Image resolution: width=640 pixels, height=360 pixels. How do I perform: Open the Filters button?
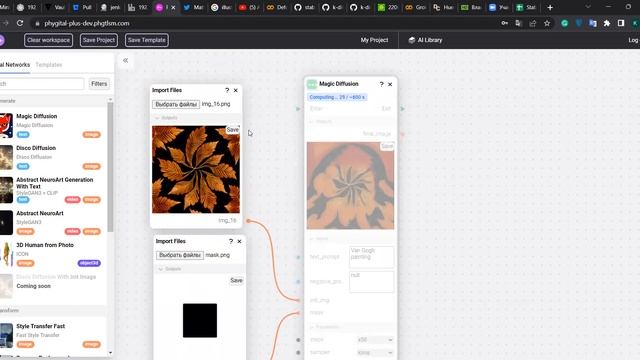tap(99, 84)
